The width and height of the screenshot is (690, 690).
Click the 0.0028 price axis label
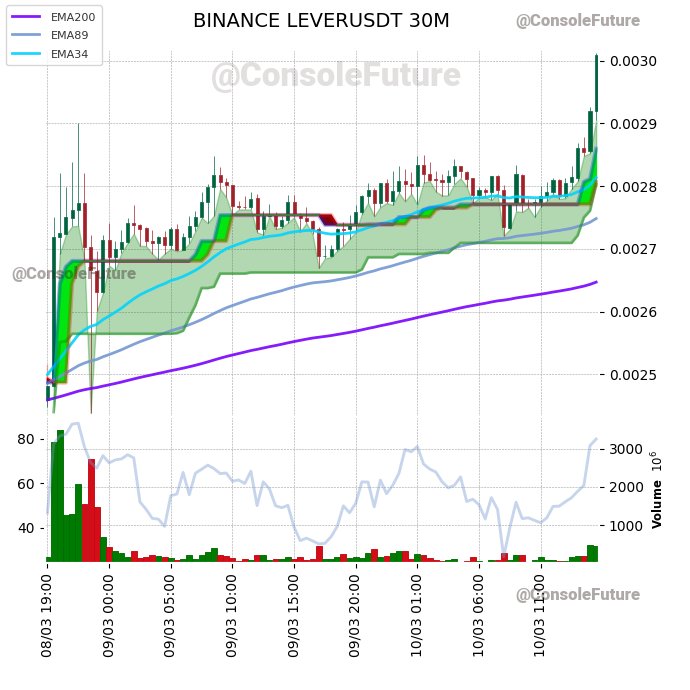pyautogui.click(x=633, y=187)
